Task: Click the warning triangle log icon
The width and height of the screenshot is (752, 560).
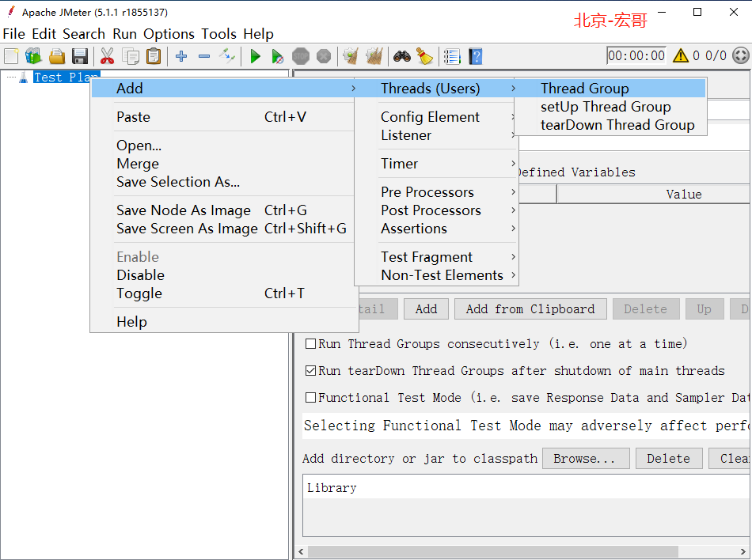Action: (x=681, y=55)
